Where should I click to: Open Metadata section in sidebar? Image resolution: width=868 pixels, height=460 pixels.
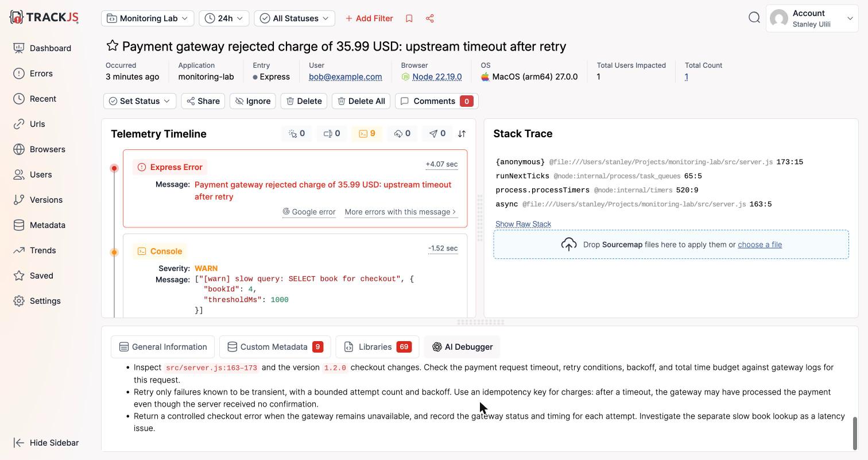coord(39,225)
